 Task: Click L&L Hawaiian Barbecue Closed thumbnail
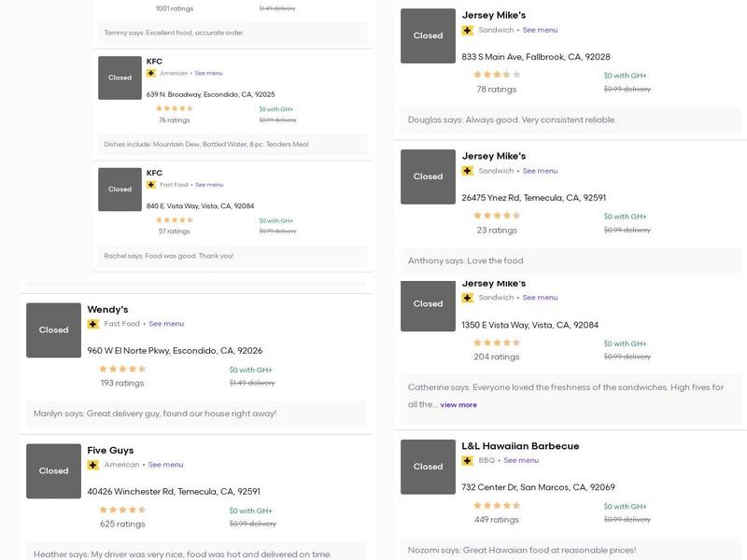tap(429, 467)
